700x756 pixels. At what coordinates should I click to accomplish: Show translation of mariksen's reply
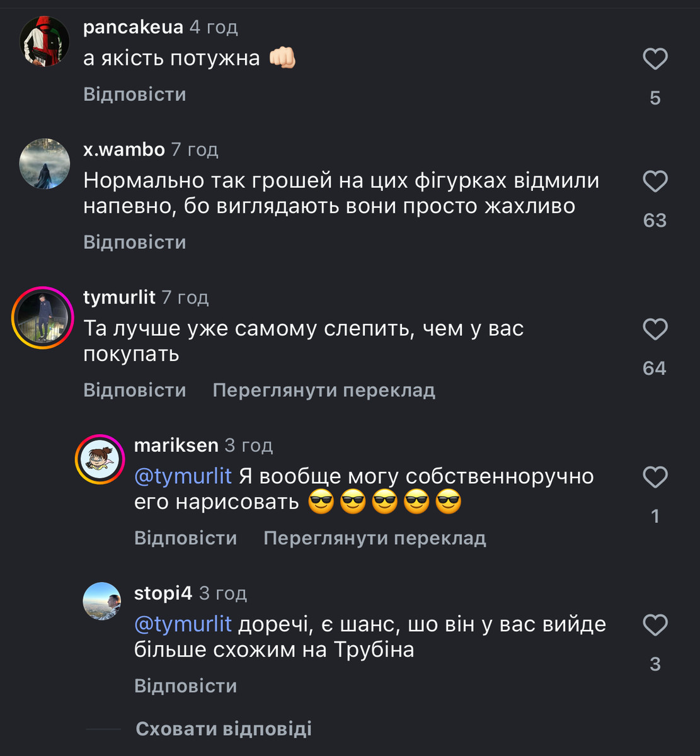tap(375, 538)
